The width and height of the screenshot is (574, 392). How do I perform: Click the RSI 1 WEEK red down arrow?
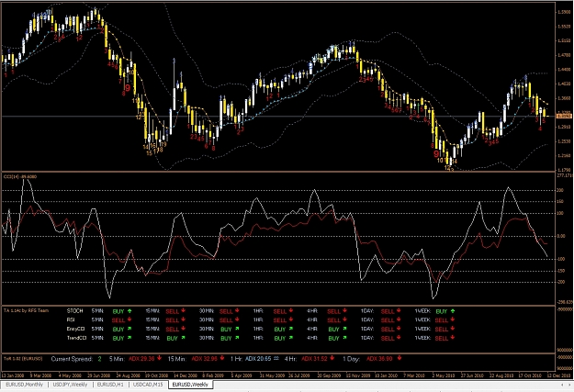click(453, 319)
